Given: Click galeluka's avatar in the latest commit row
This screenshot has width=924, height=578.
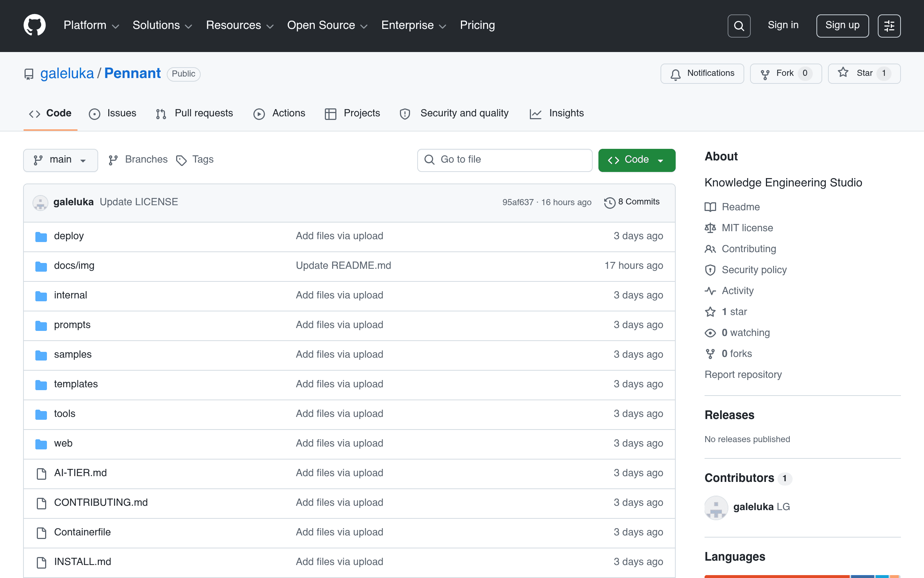Looking at the screenshot, I should (x=40, y=203).
